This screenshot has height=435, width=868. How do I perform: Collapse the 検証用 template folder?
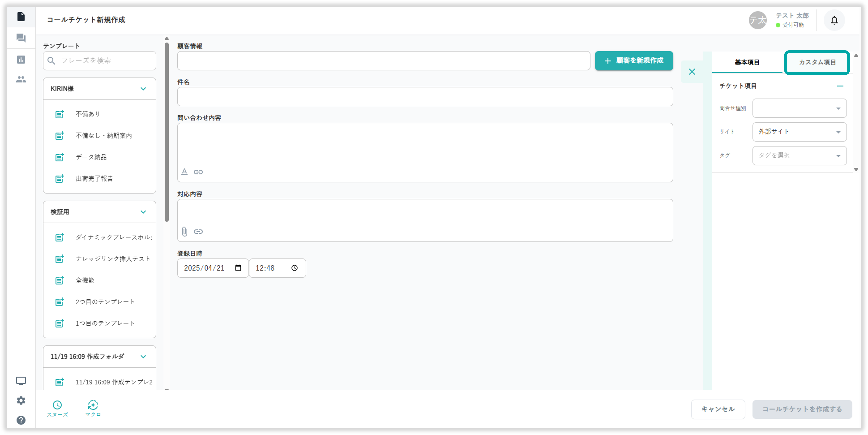(143, 212)
